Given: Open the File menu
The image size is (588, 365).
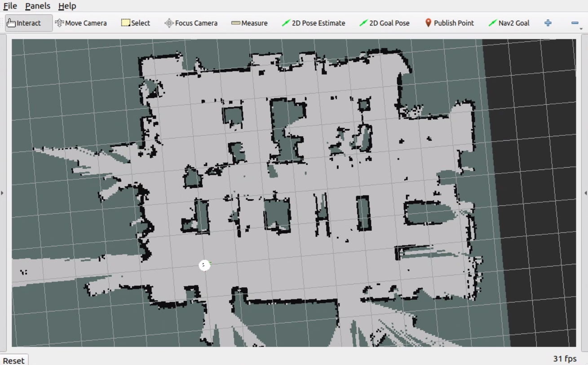Looking at the screenshot, I should point(9,6).
